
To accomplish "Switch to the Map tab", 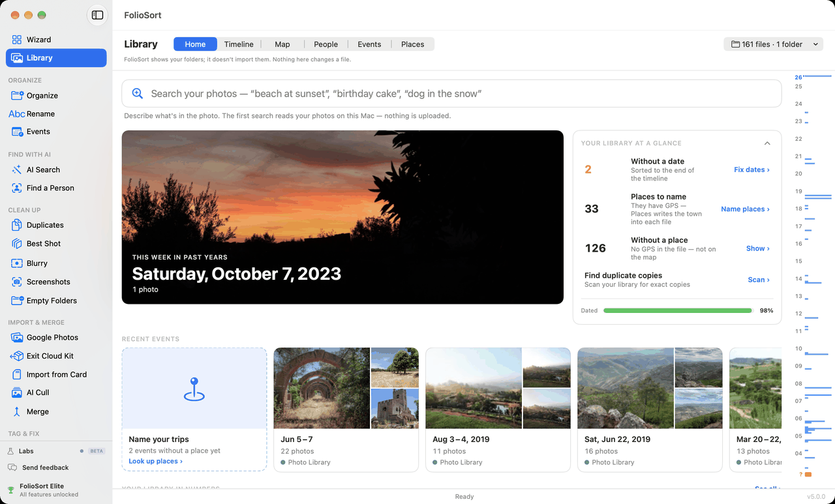I will pos(282,44).
